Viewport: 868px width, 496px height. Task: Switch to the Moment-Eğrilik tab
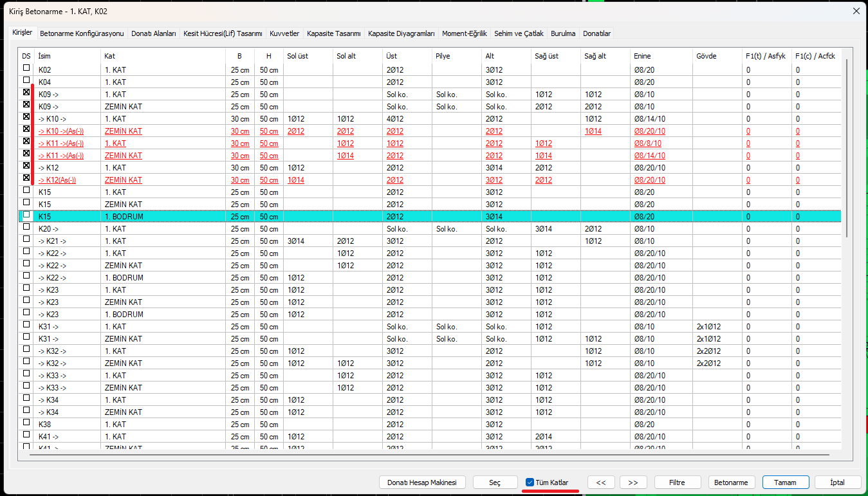465,33
